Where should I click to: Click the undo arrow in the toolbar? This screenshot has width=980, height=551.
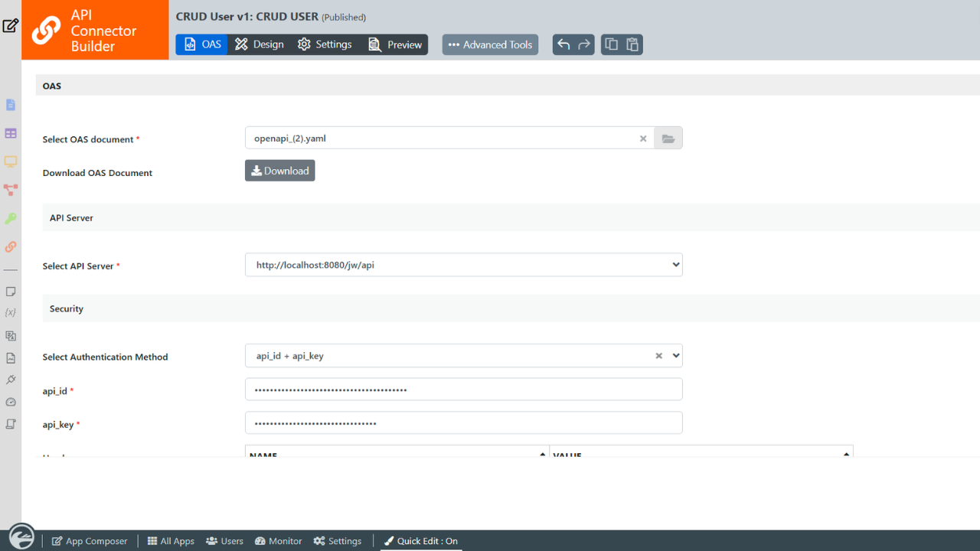tap(563, 44)
